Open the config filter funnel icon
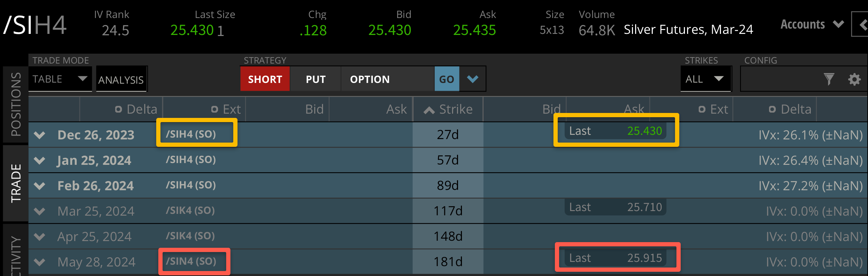The width and height of the screenshot is (868, 276). pyautogui.click(x=829, y=79)
